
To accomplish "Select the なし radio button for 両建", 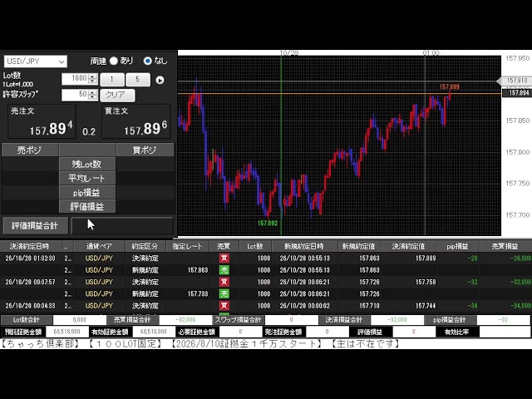I will pyautogui.click(x=148, y=61).
